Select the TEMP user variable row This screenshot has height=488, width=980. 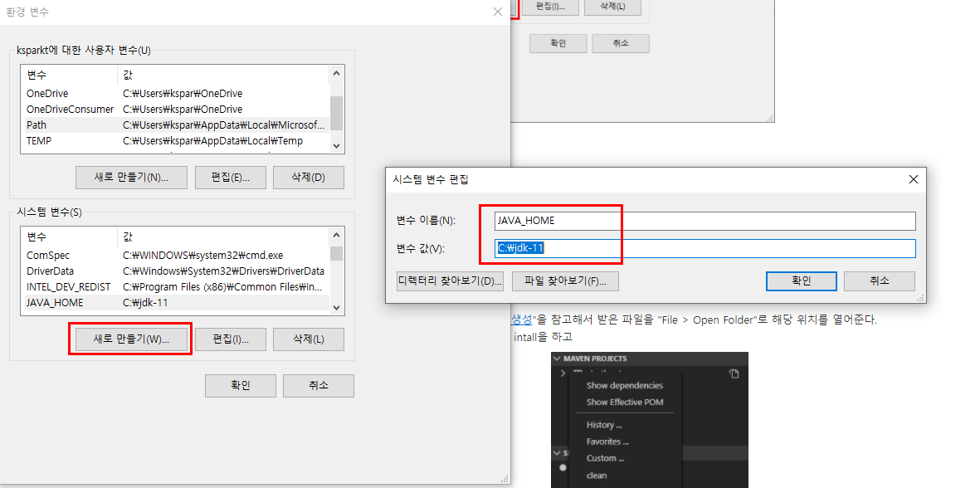click(175, 141)
